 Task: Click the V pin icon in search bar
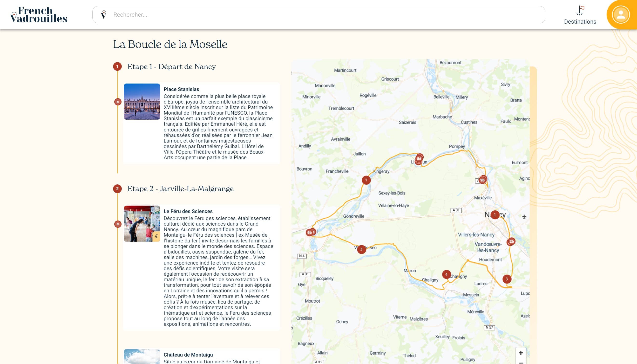(x=103, y=14)
